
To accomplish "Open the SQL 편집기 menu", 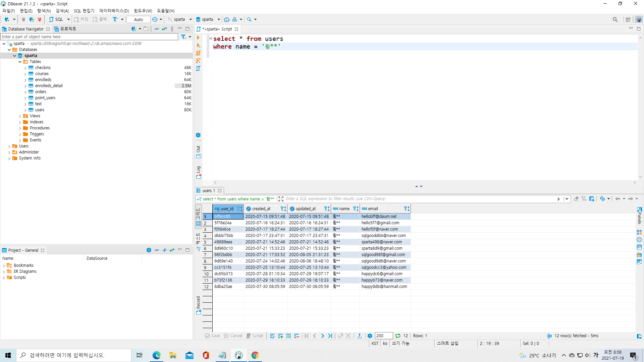I will point(84,11).
